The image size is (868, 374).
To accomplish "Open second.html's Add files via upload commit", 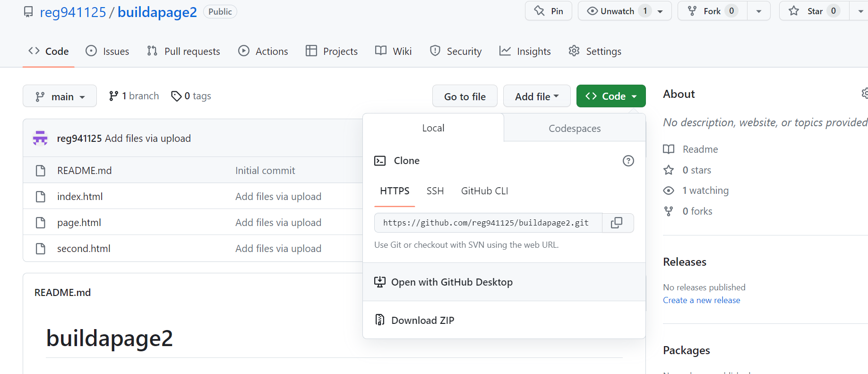I will point(278,248).
